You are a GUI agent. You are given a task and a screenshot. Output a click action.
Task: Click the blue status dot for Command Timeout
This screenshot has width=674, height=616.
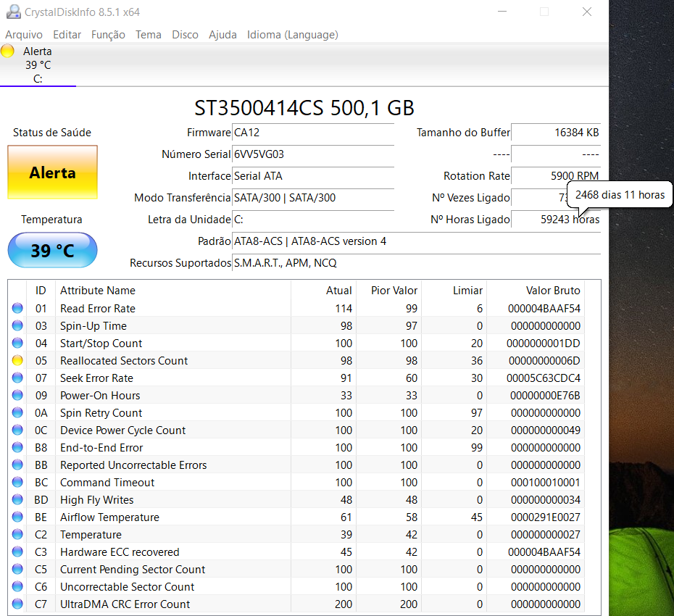tap(17, 483)
